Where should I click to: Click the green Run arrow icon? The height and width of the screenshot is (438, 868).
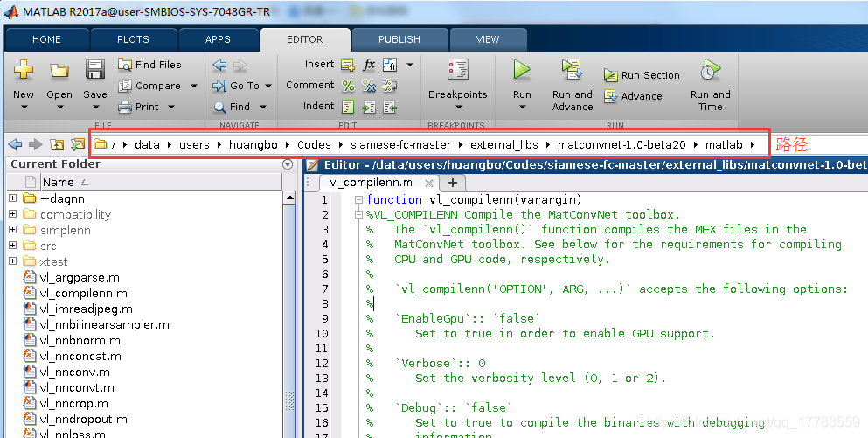522,70
